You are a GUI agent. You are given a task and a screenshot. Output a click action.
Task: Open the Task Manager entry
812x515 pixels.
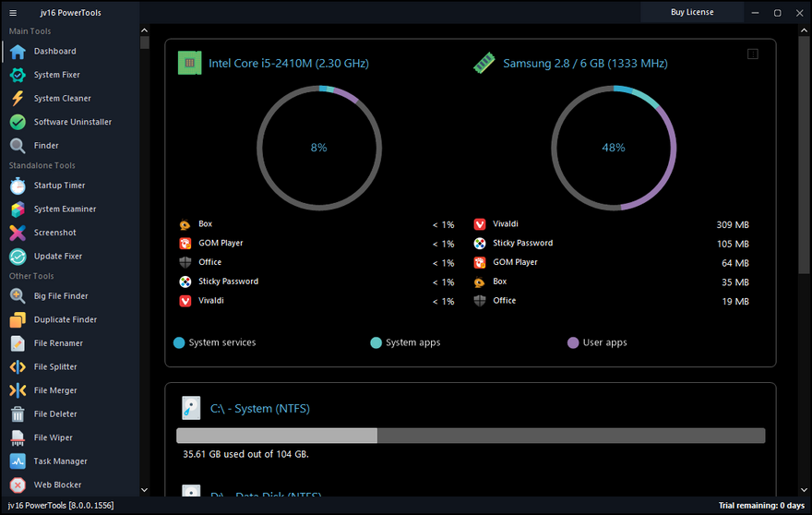pyautogui.click(x=61, y=461)
